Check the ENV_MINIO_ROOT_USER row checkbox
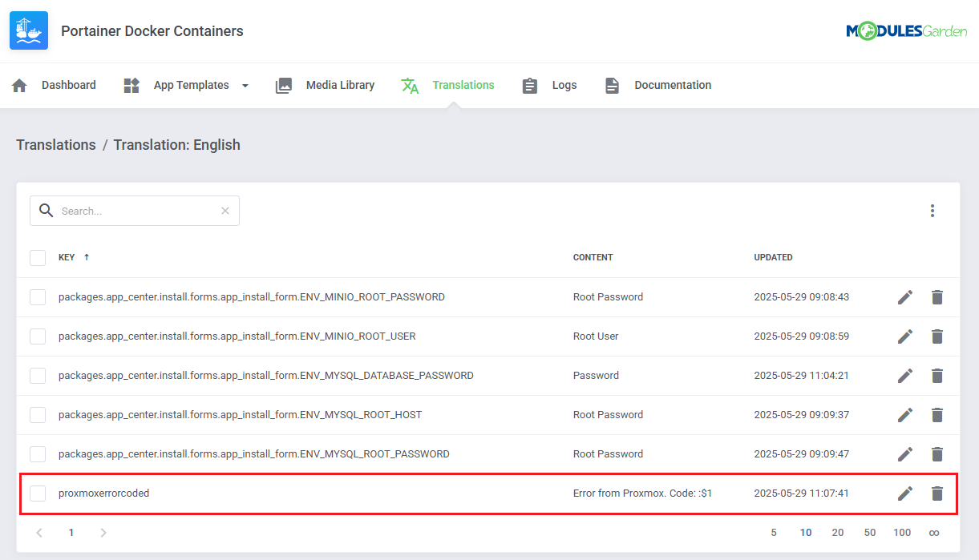 (38, 336)
